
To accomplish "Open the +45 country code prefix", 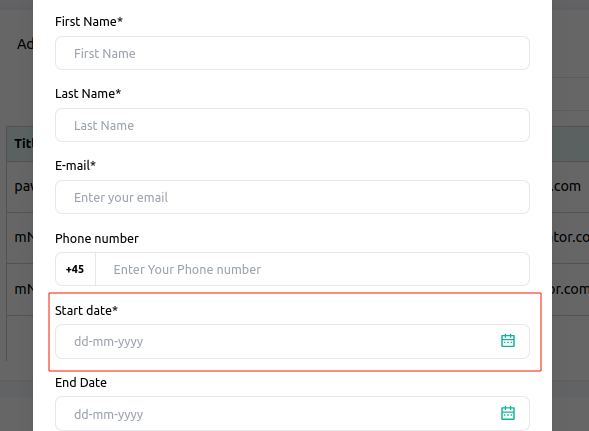I will 75,269.
